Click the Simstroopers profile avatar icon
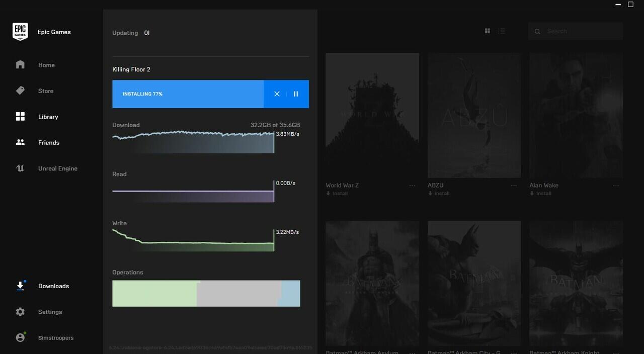Viewport: 644px width, 354px height. pyautogui.click(x=20, y=337)
